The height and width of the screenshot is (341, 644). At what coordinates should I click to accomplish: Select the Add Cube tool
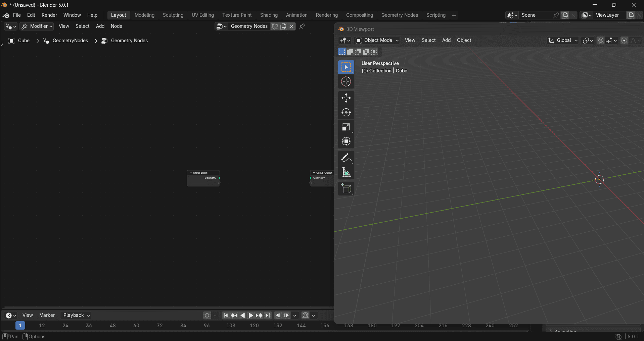(x=346, y=189)
